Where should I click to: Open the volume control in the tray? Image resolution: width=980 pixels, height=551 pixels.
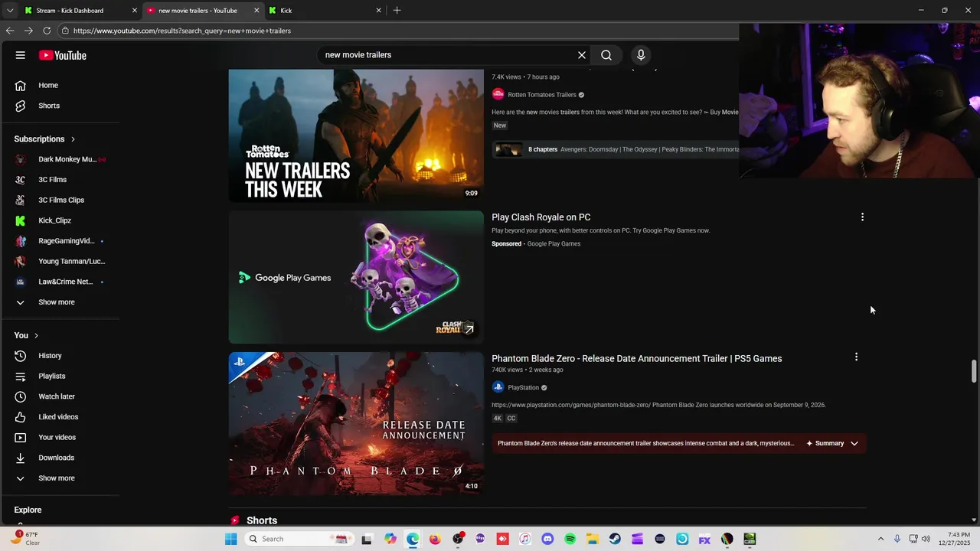pos(926,539)
